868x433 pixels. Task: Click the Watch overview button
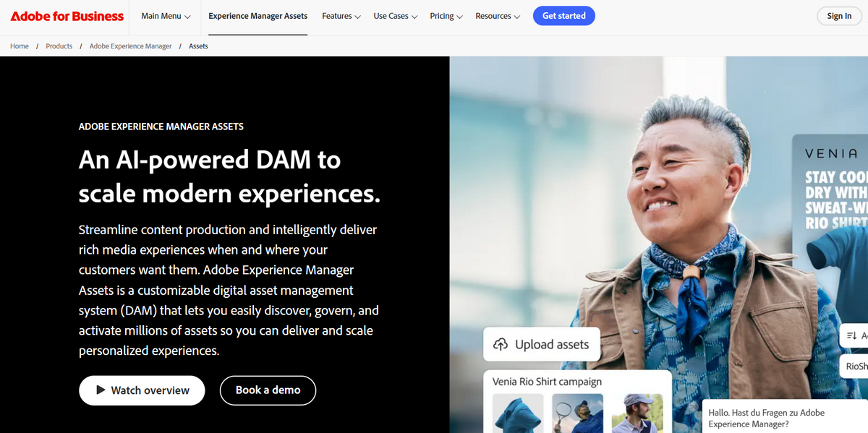click(x=142, y=390)
